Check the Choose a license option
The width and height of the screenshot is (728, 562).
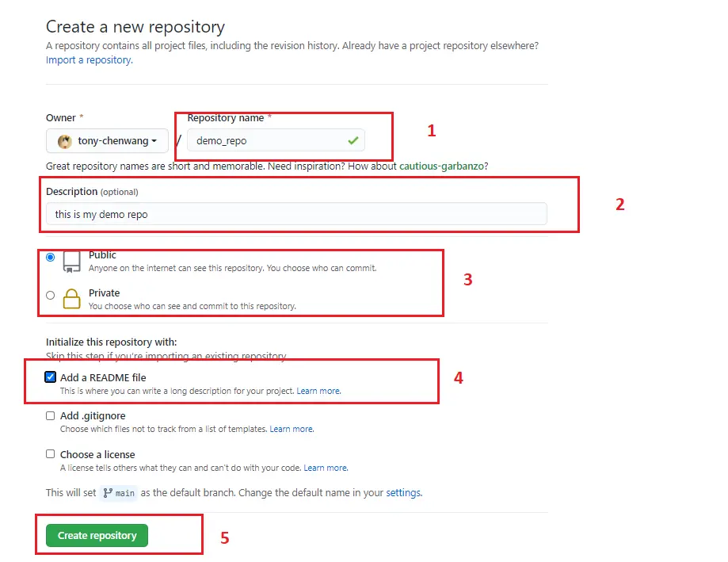pyautogui.click(x=50, y=454)
